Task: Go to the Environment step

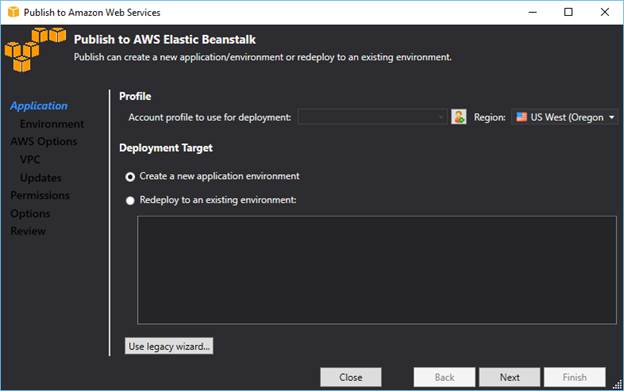Action: click(x=52, y=124)
